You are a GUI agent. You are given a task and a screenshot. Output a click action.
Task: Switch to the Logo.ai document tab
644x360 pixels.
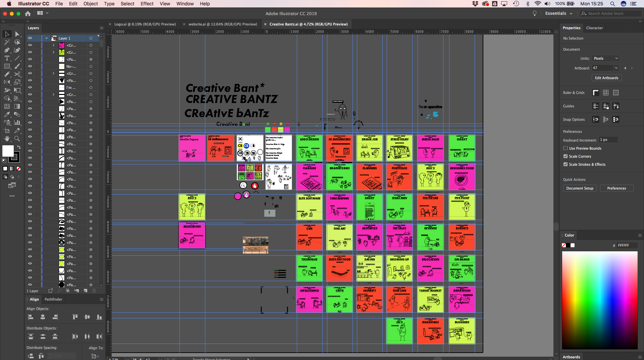tap(145, 24)
